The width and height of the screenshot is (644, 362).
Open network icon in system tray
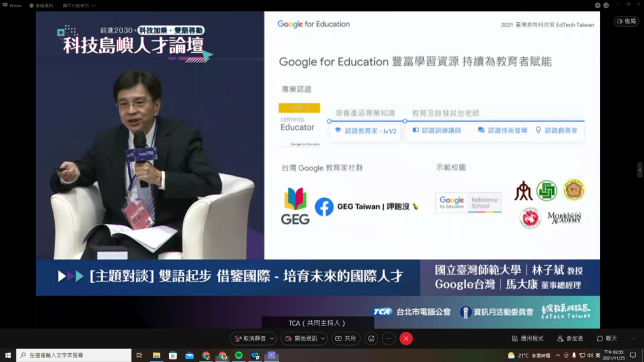(582, 356)
